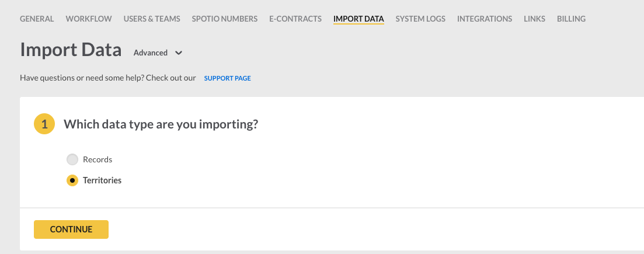
Task: Switch to the Workflow tab
Action: [x=89, y=19]
